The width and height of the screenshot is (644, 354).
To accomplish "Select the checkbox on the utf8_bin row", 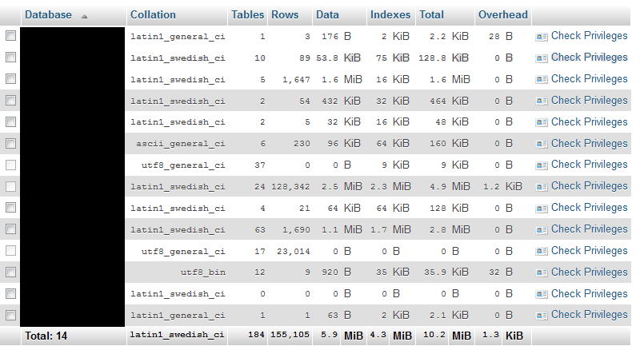I will pos(10,272).
